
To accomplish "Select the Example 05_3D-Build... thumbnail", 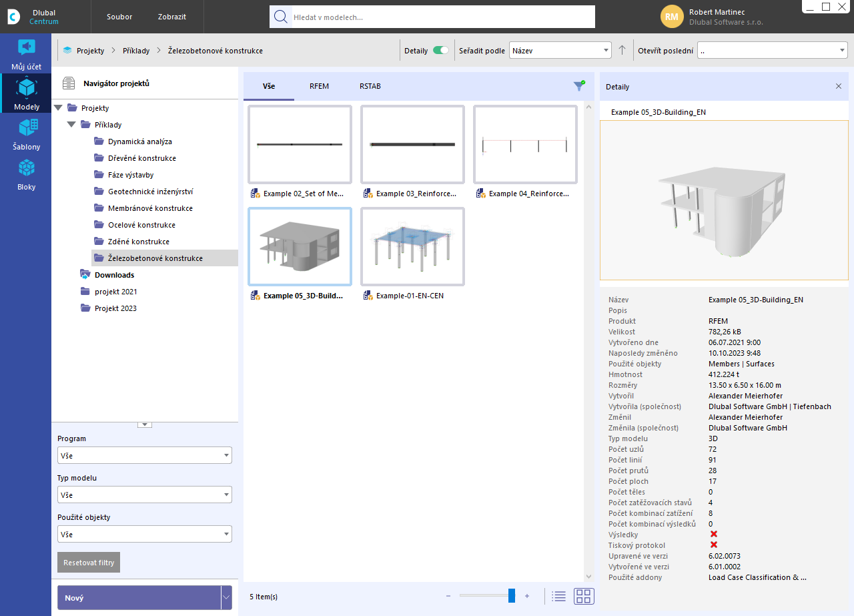I will [300, 246].
